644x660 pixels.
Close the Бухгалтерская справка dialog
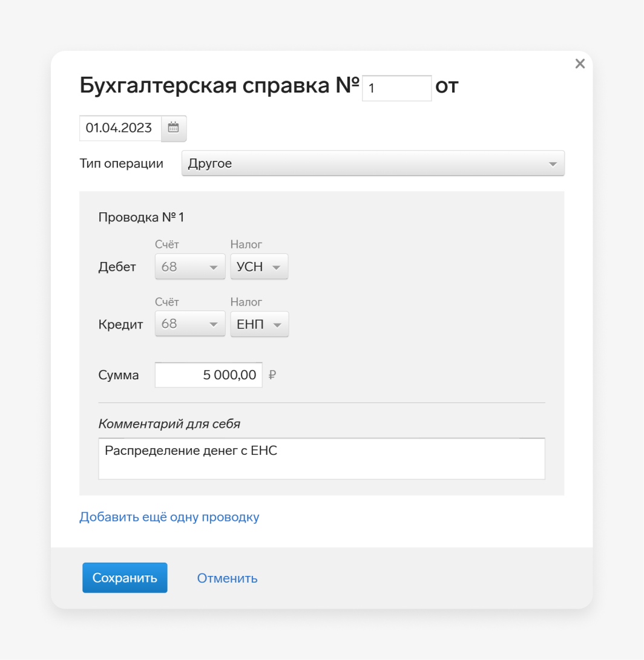580,64
